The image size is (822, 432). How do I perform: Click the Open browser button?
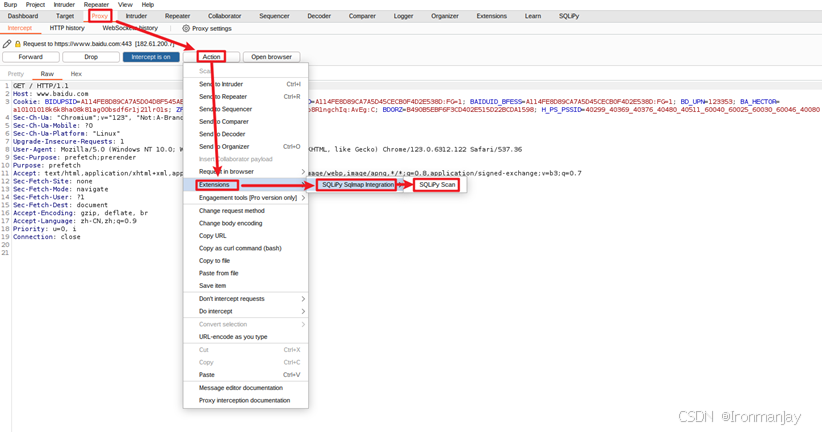click(x=271, y=57)
